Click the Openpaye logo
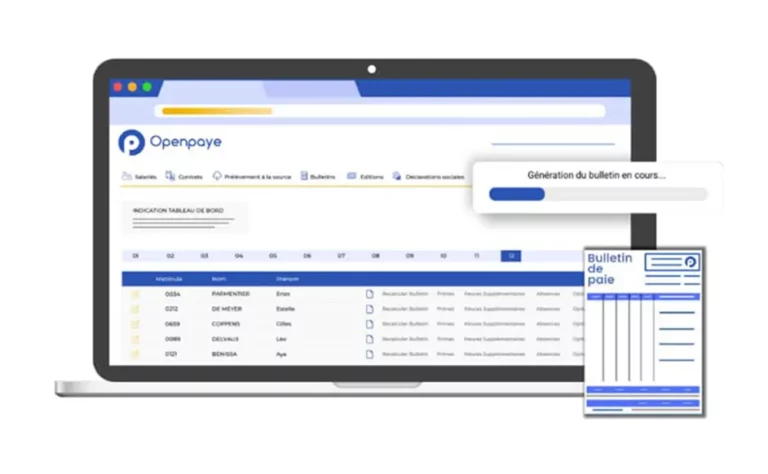The image size is (768, 474). tap(170, 142)
